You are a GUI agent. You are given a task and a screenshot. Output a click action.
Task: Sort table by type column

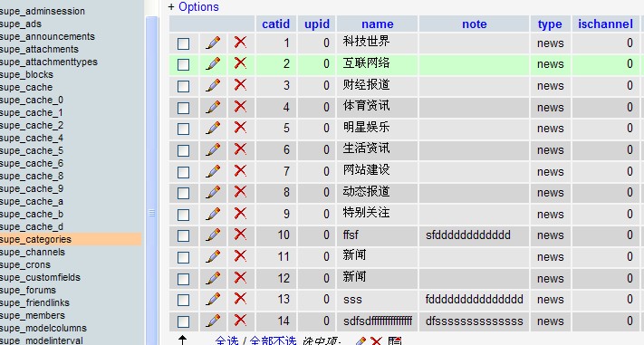(550, 24)
